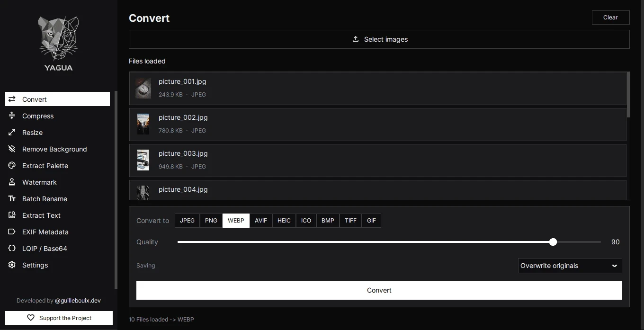Switch to the Watermark tool
Viewport: 644px width, 330px height.
coord(57,182)
